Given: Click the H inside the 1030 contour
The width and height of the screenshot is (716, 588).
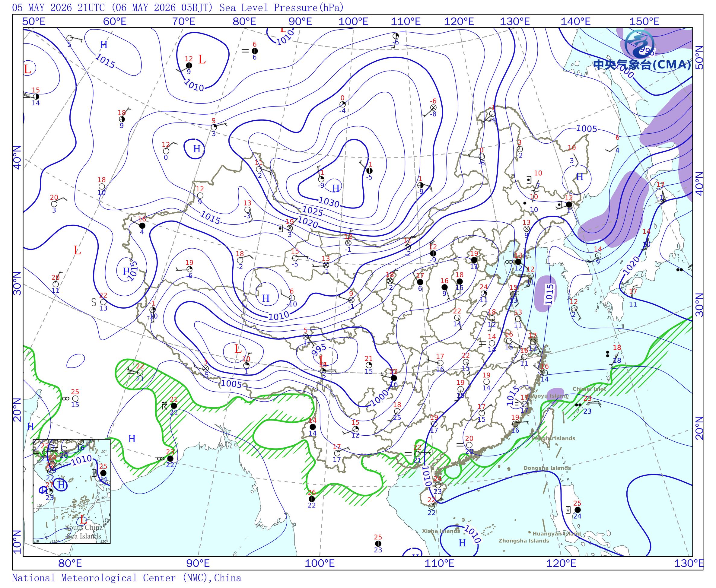Looking at the screenshot, I should [x=336, y=188].
